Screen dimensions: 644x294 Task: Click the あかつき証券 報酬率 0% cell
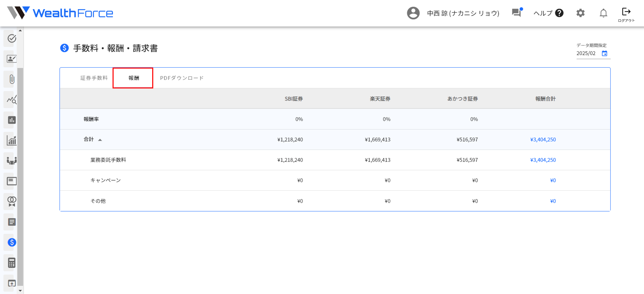(474, 119)
